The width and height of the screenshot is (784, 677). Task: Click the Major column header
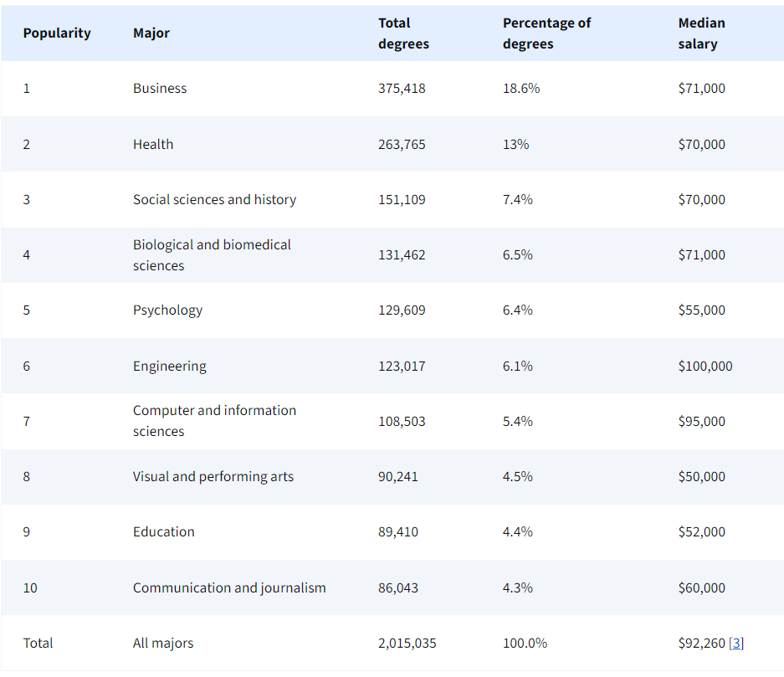click(x=151, y=33)
